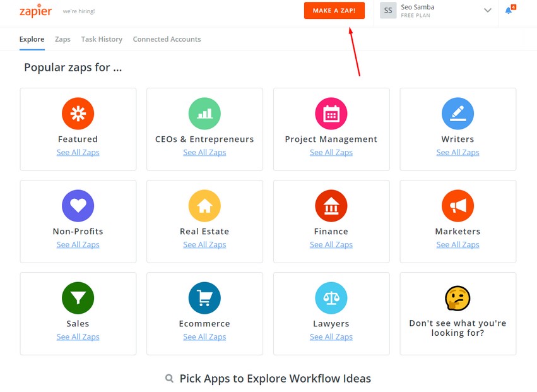See All Zaps for Marketers

coord(458,245)
